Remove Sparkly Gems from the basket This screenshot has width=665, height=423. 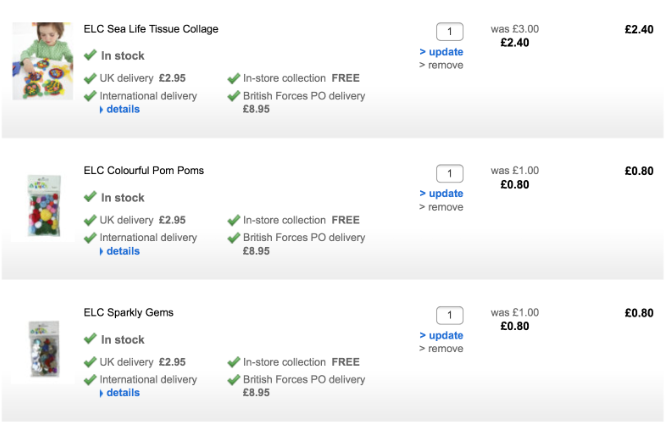(x=441, y=349)
